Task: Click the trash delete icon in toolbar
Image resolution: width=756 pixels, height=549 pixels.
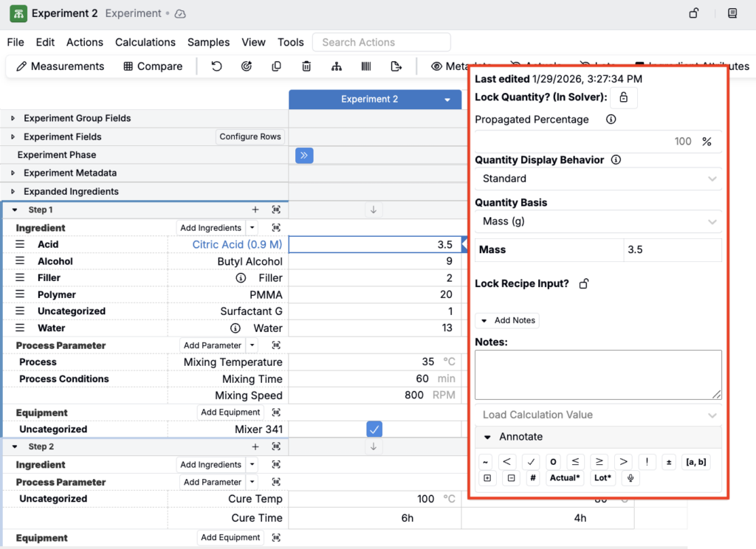Action: [306, 66]
